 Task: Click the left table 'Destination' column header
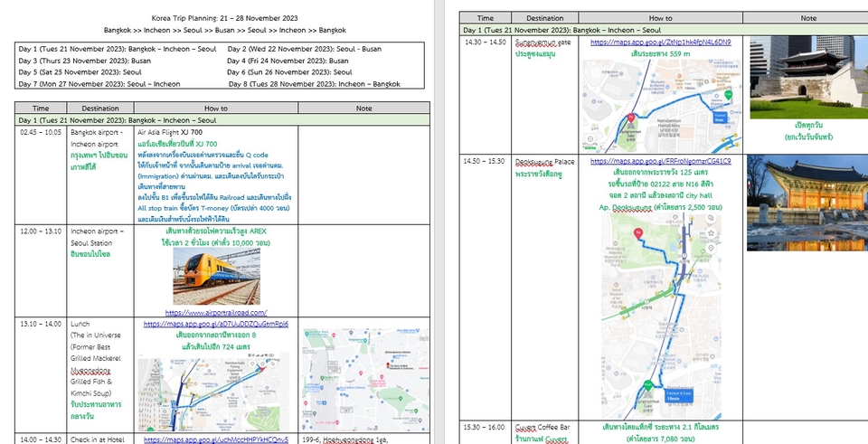100,109
